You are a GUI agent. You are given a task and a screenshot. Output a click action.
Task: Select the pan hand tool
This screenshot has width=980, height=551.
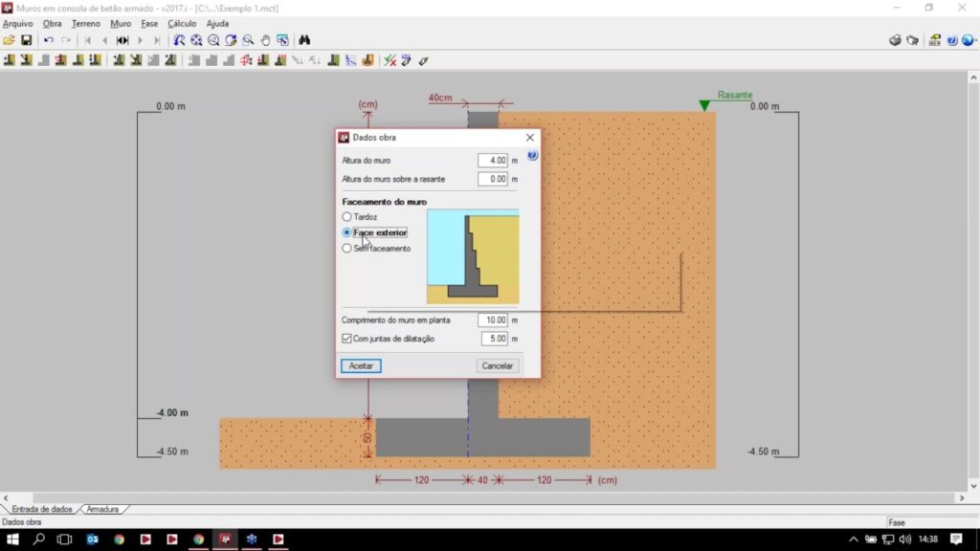(265, 40)
